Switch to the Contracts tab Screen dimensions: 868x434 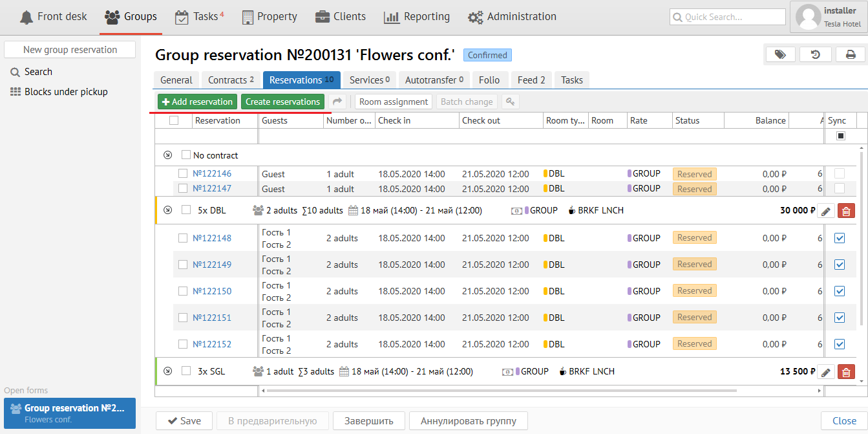click(231, 80)
